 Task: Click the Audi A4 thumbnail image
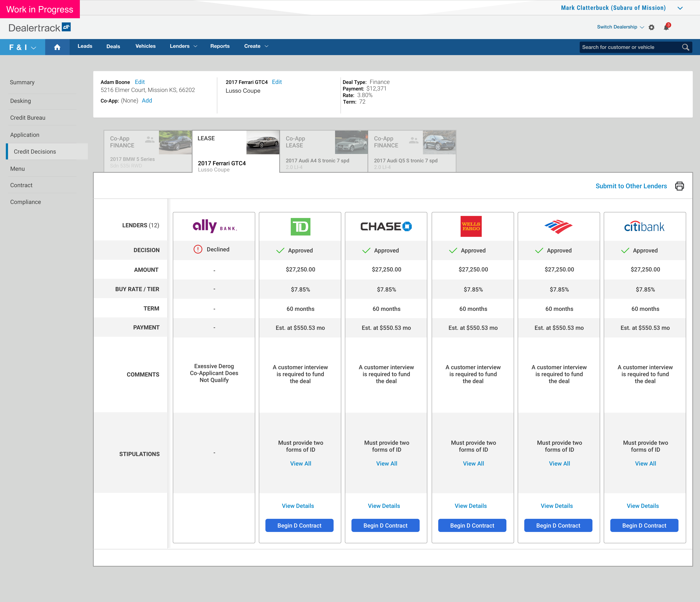click(x=351, y=142)
